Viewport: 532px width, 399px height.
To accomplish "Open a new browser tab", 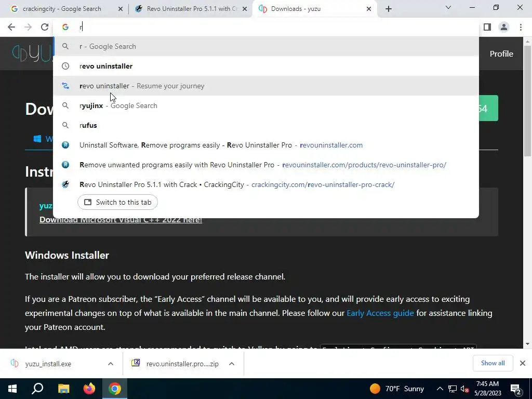I will (389, 9).
